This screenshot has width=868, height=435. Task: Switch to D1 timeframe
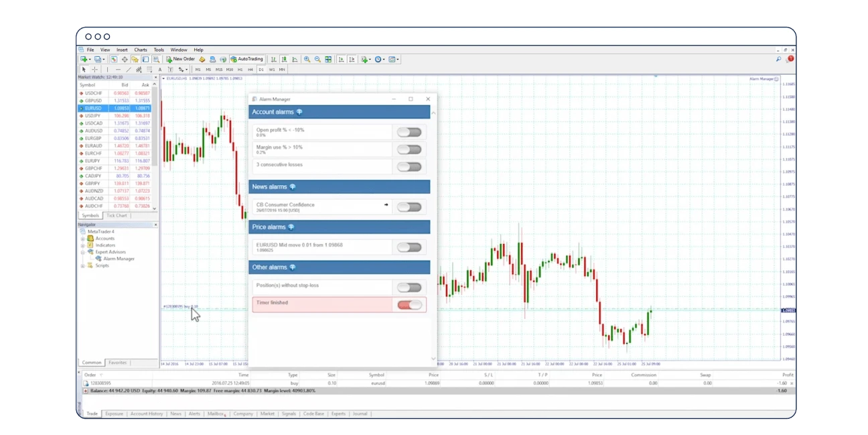pos(261,69)
